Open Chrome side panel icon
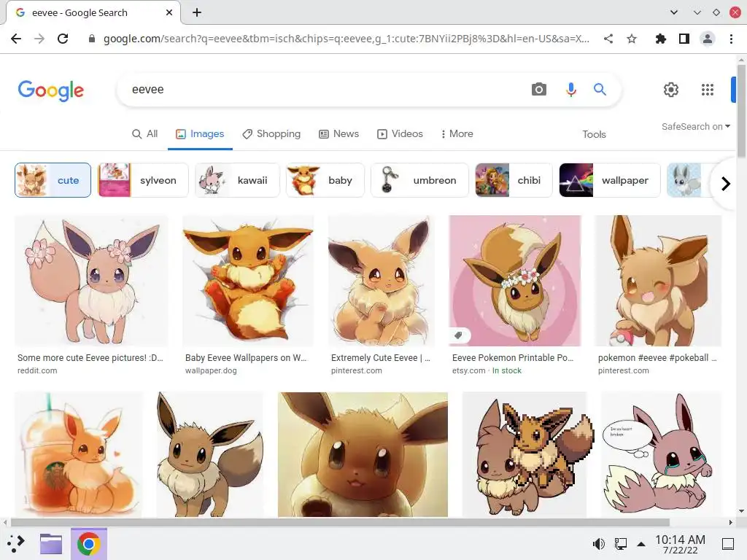This screenshot has width=747, height=560. (x=684, y=39)
